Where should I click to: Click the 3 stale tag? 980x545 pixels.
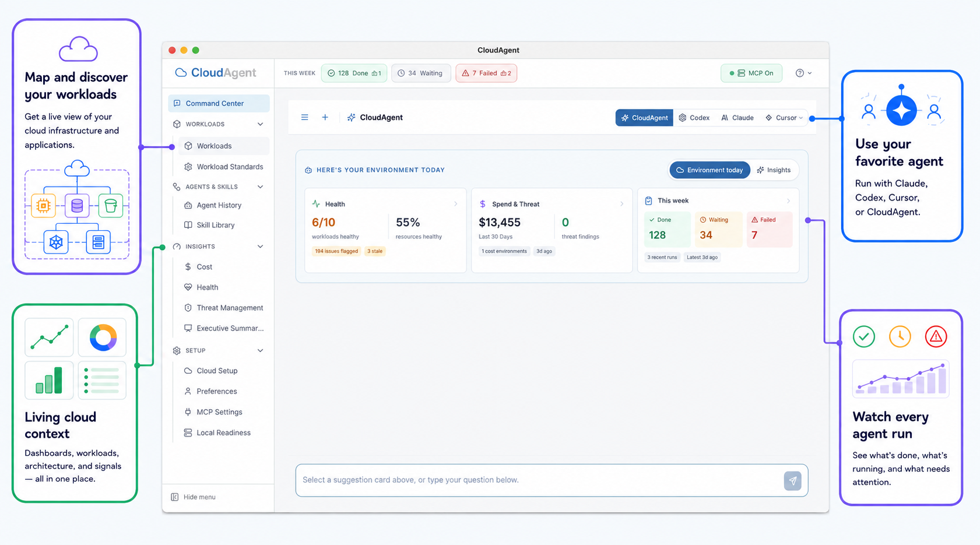[x=375, y=251]
